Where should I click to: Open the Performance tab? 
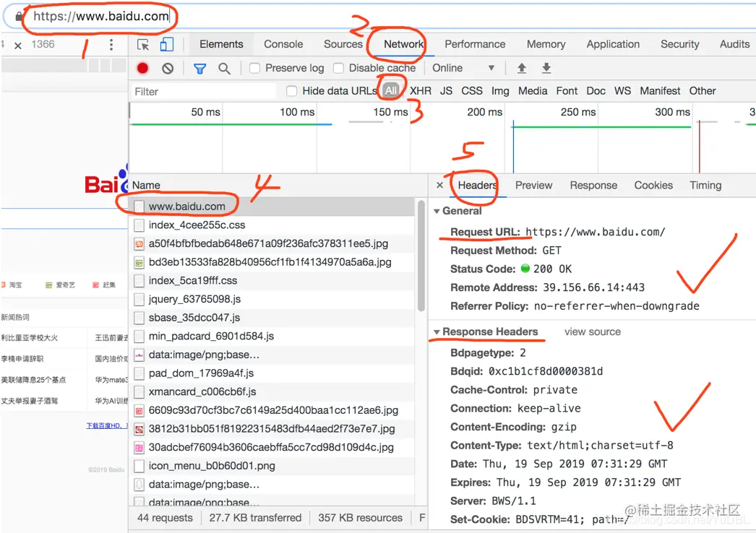coord(475,44)
